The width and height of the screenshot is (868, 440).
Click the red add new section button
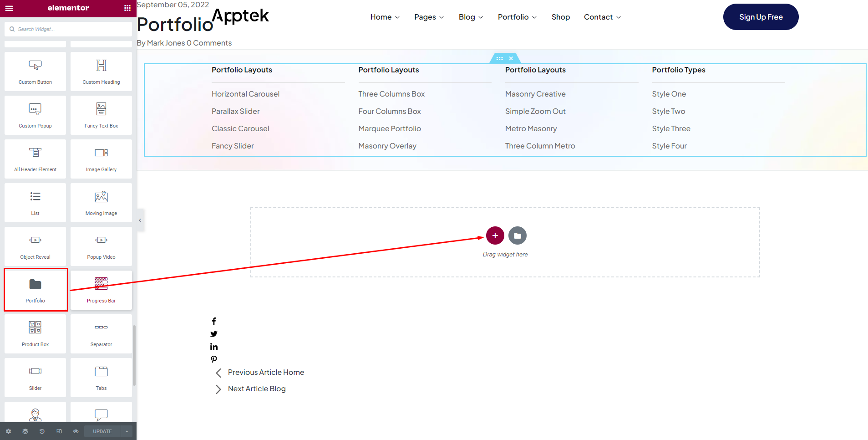(x=495, y=235)
